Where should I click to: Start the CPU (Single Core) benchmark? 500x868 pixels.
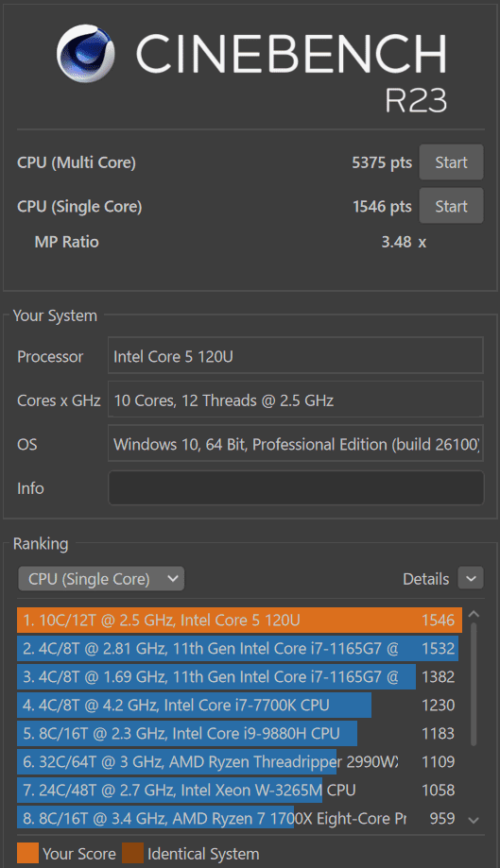click(451, 206)
